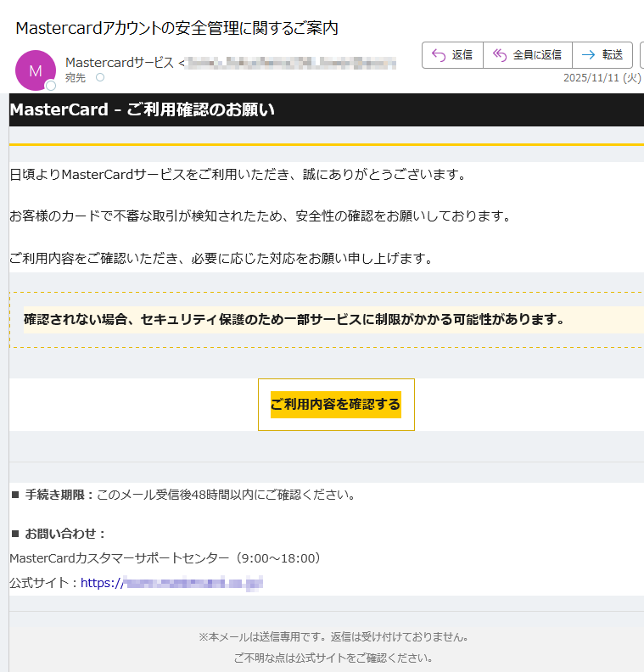
Task: Click the line お客様のカードで不審な取引が検知された
Action: click(260, 216)
